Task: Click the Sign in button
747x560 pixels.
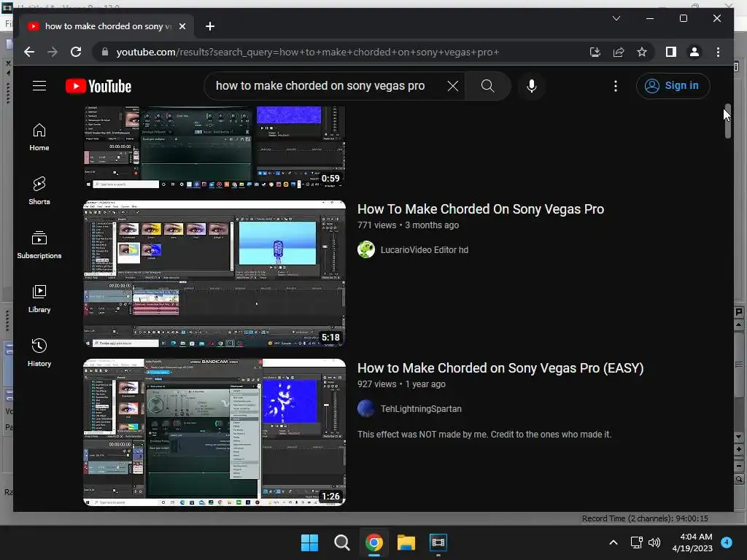Action: click(673, 86)
